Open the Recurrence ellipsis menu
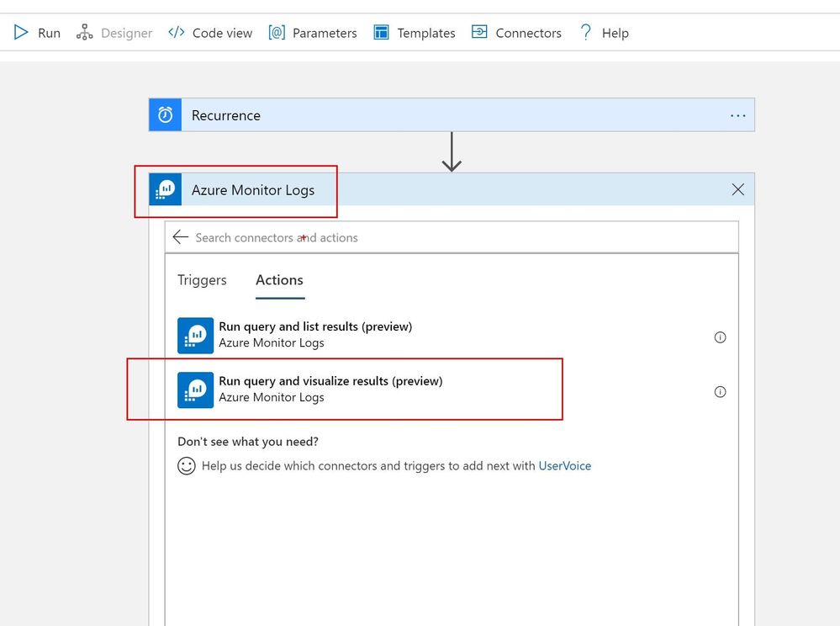This screenshot has width=840, height=626. coord(737,116)
